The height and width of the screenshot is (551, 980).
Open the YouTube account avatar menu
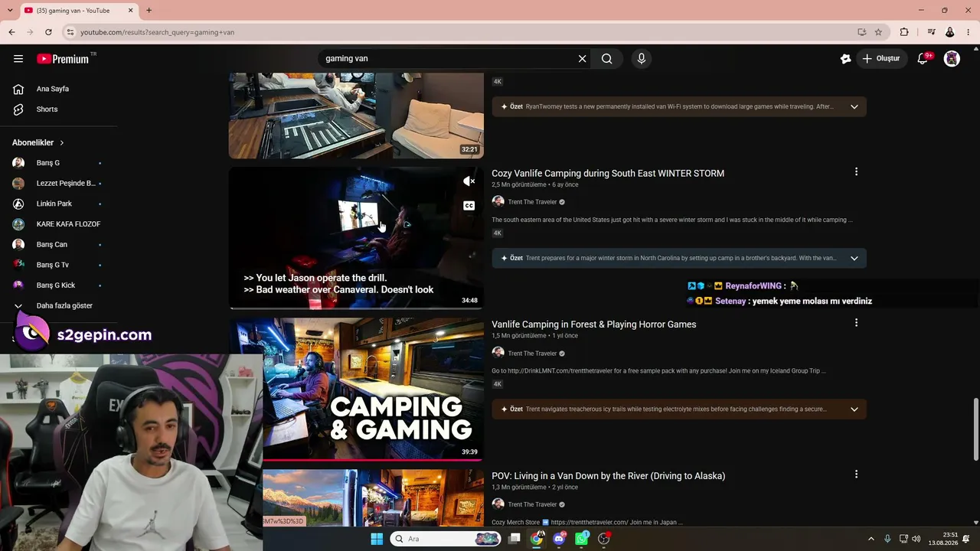point(952,59)
